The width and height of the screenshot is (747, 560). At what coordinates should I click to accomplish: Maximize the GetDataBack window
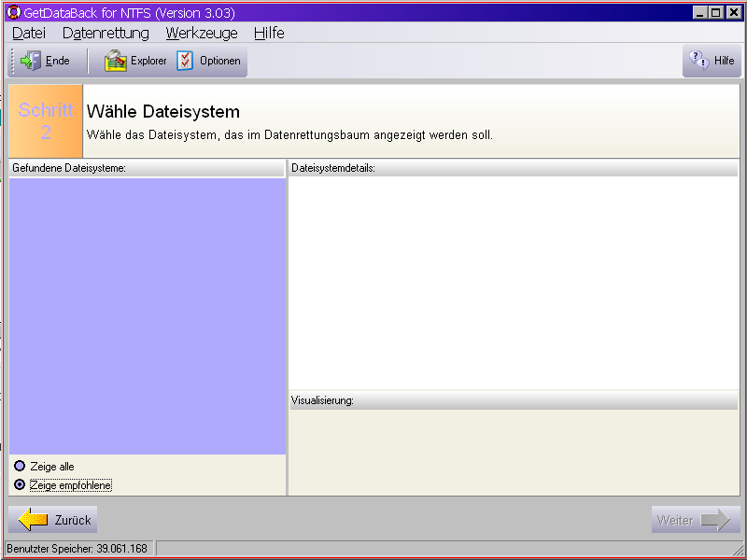tap(716, 13)
